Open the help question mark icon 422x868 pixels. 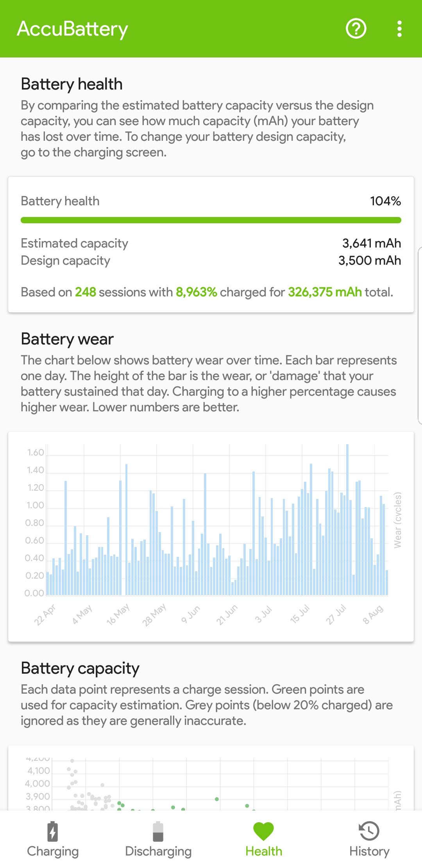coord(356,29)
